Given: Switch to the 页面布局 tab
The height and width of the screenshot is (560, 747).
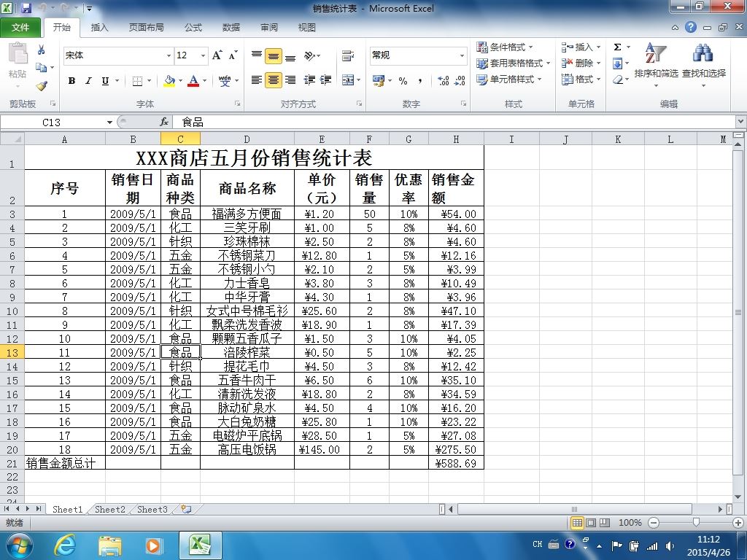Looking at the screenshot, I should pyautogui.click(x=146, y=28).
